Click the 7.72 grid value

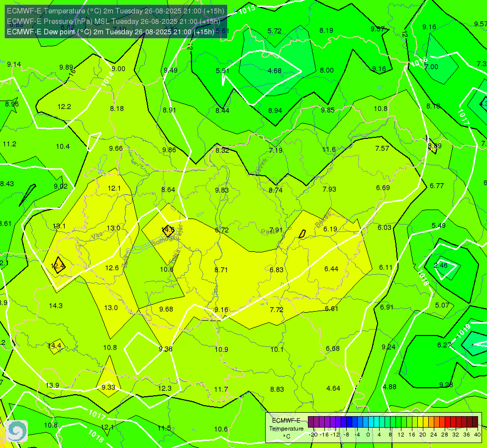point(277,310)
